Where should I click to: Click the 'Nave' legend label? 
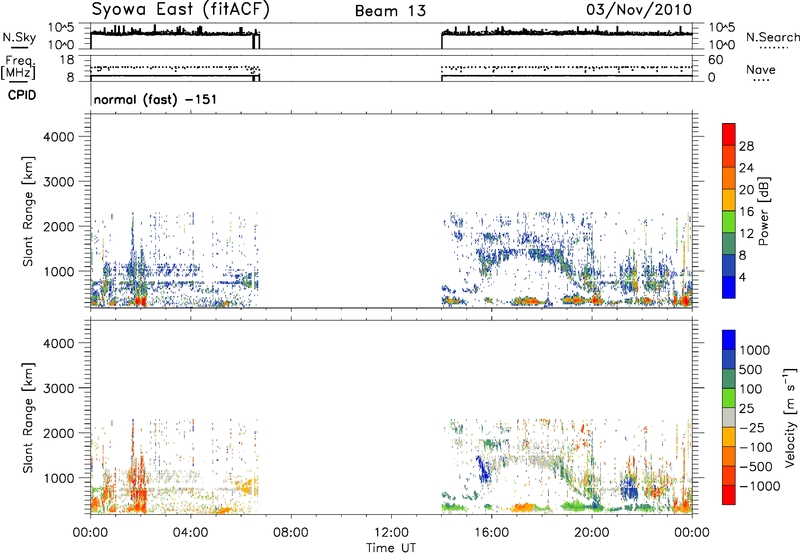760,70
